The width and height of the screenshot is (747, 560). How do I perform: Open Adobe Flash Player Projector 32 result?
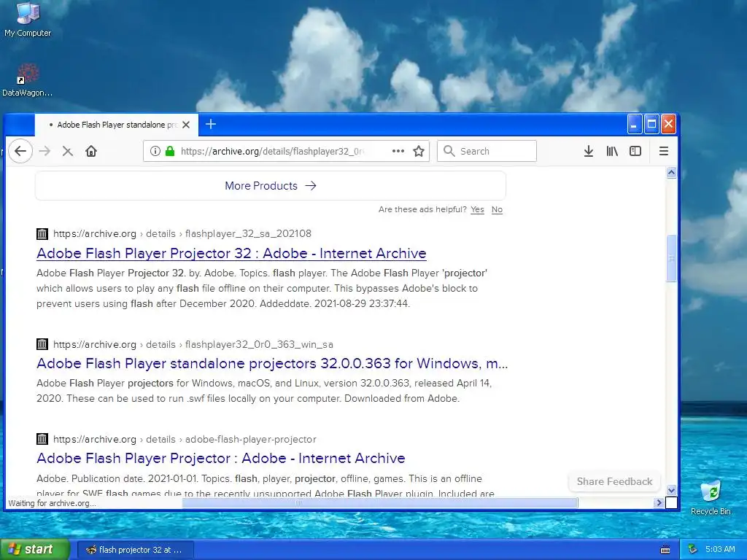click(231, 253)
